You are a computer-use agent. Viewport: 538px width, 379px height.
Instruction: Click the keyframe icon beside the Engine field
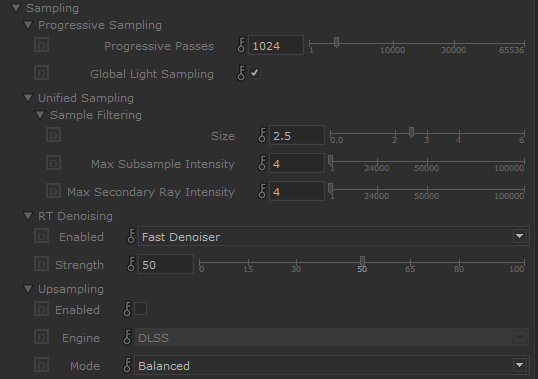pos(127,337)
